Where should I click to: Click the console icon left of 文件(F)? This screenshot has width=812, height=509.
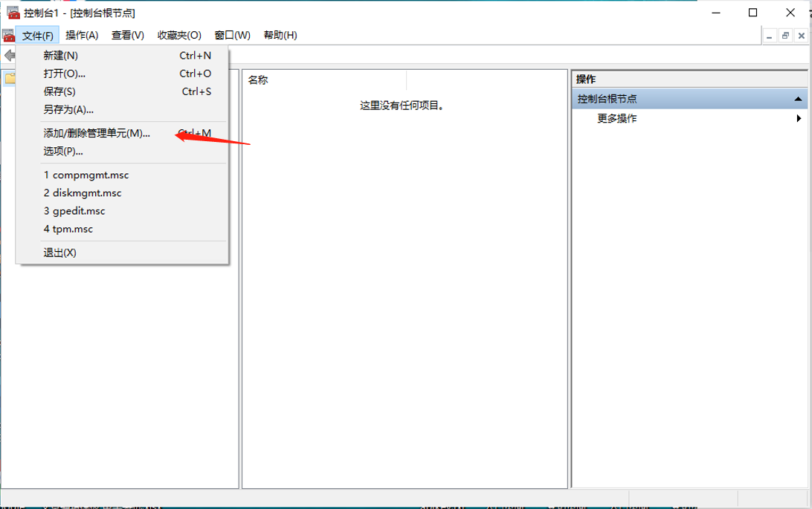click(x=8, y=35)
